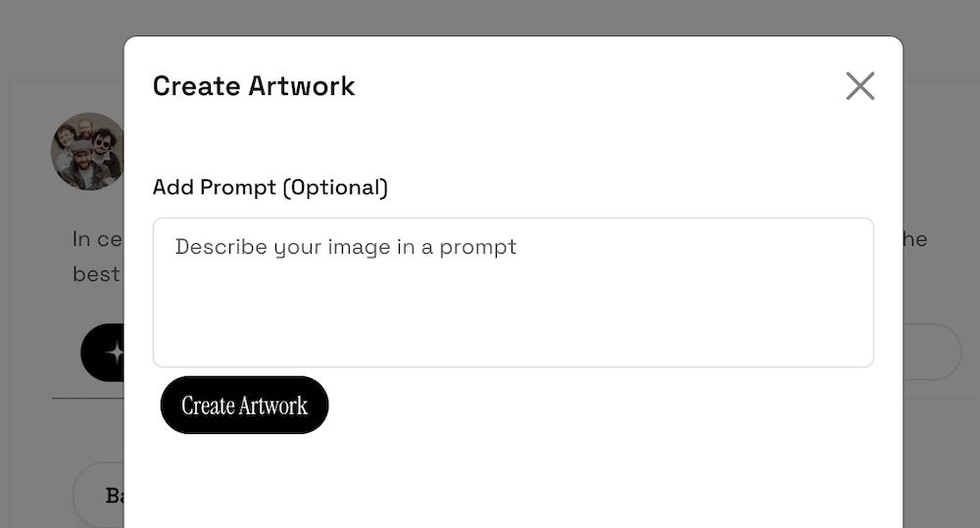Click the blank header space beside the dialog title
The image size is (980, 528).
point(588,86)
